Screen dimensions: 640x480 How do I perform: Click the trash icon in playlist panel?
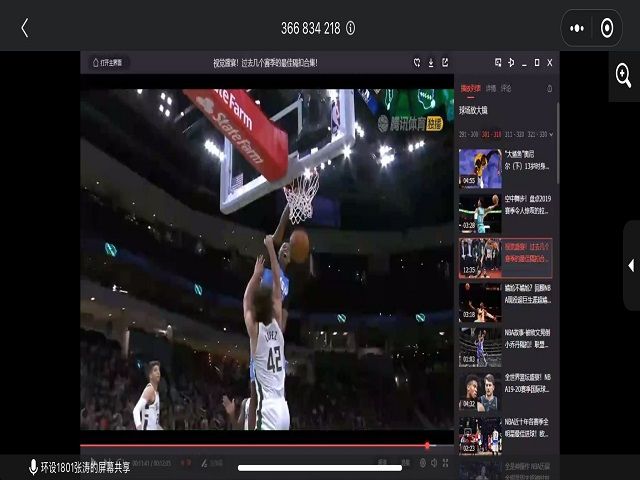[548, 89]
